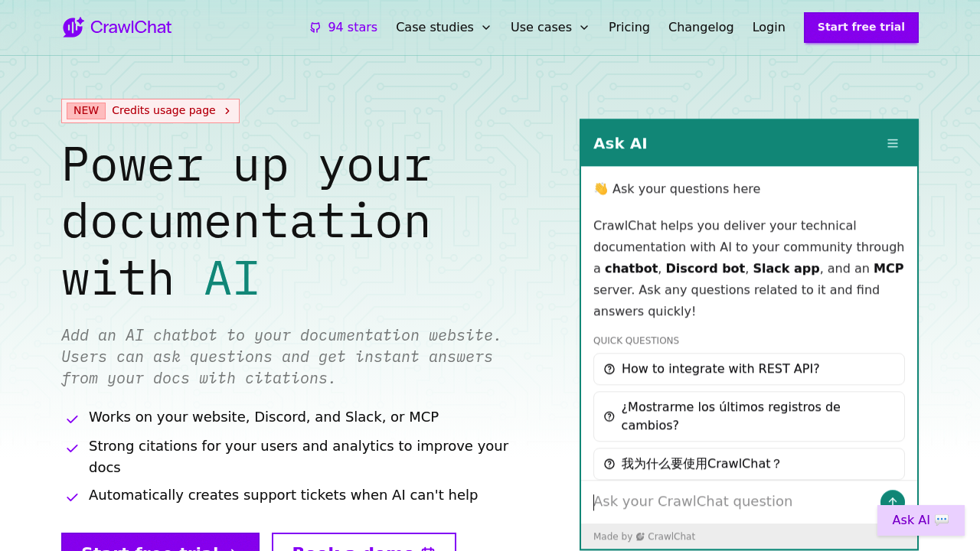This screenshot has height=551, width=980.
Task: Click the GitHub star icon near 94 stars
Action: [x=314, y=27]
